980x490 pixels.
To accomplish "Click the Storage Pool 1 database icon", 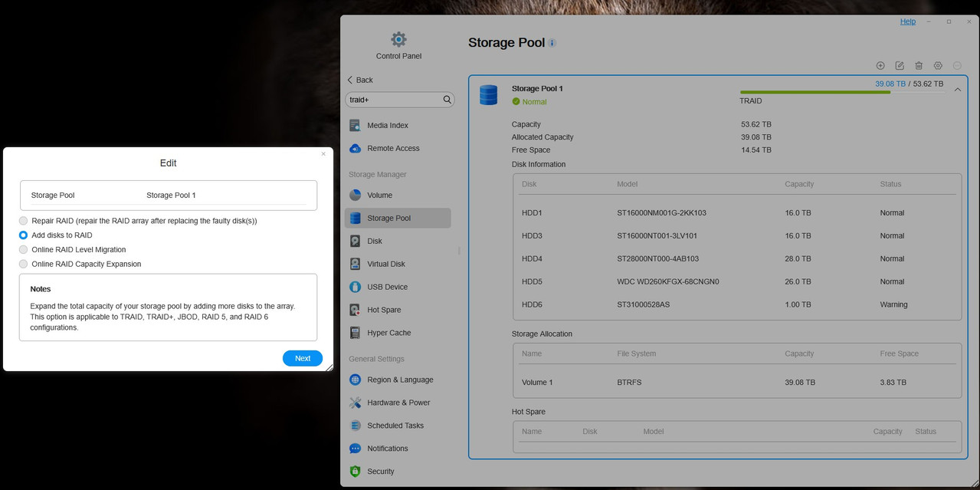I will 488,95.
